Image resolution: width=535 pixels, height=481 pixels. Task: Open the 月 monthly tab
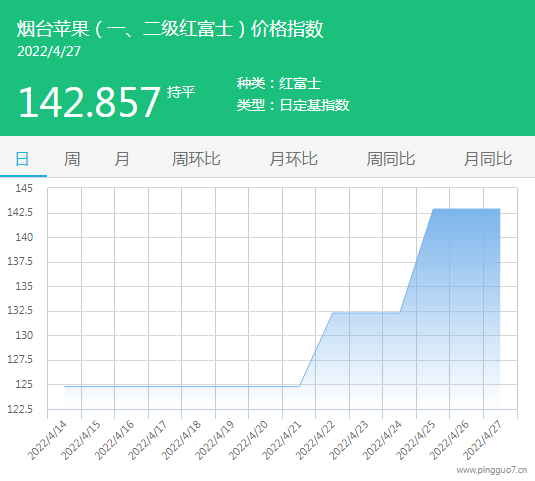point(121,159)
